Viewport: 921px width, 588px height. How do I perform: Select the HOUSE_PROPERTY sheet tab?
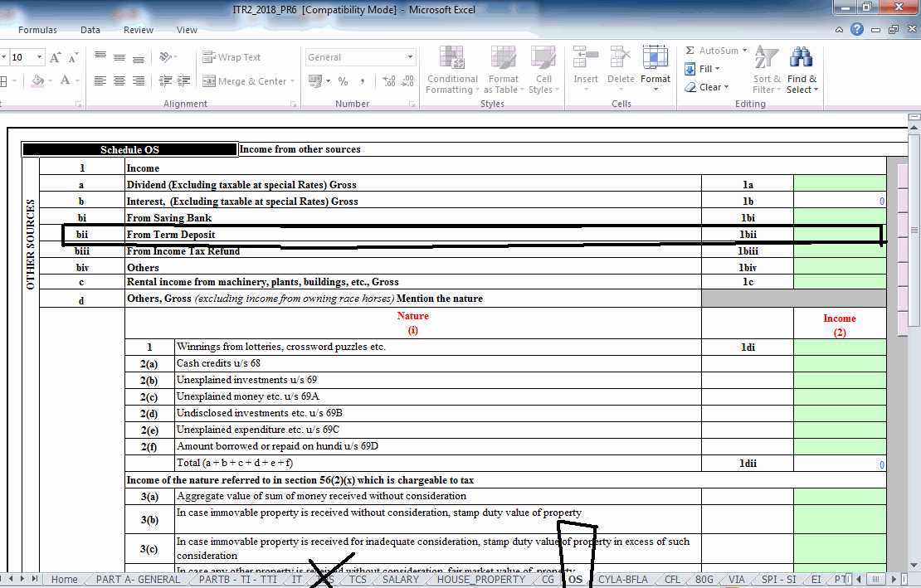coord(481,579)
